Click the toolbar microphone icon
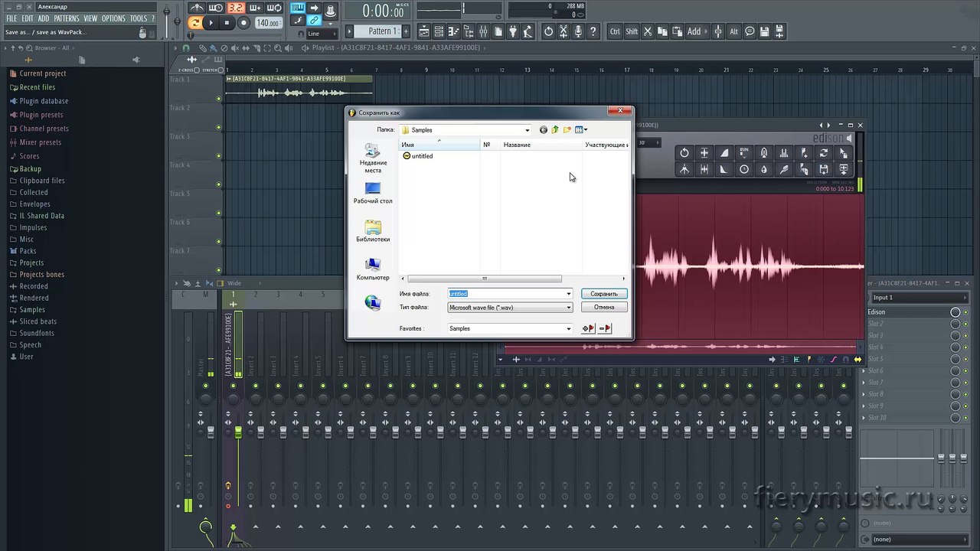980x551 pixels. (x=578, y=31)
